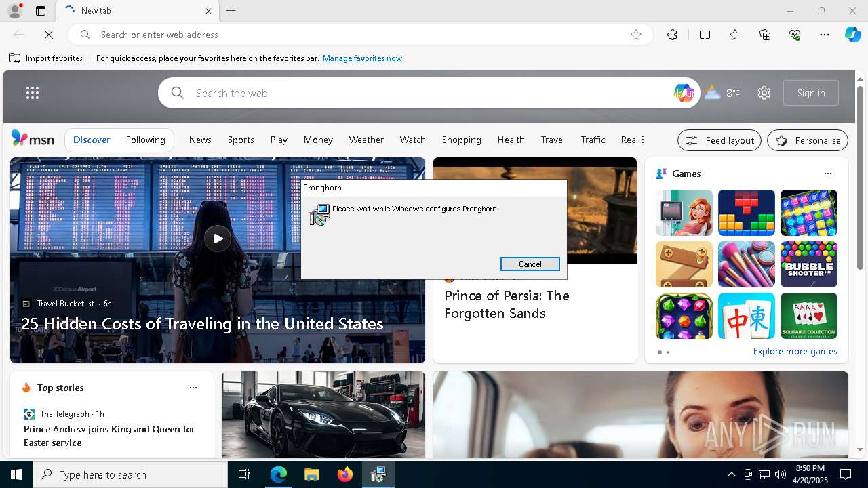Click the taskbar search box
868x488 pixels.
[x=130, y=474]
